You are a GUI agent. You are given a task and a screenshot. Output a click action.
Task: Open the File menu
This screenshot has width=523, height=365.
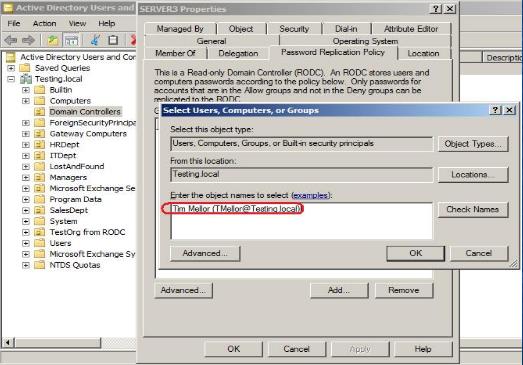click(14, 23)
